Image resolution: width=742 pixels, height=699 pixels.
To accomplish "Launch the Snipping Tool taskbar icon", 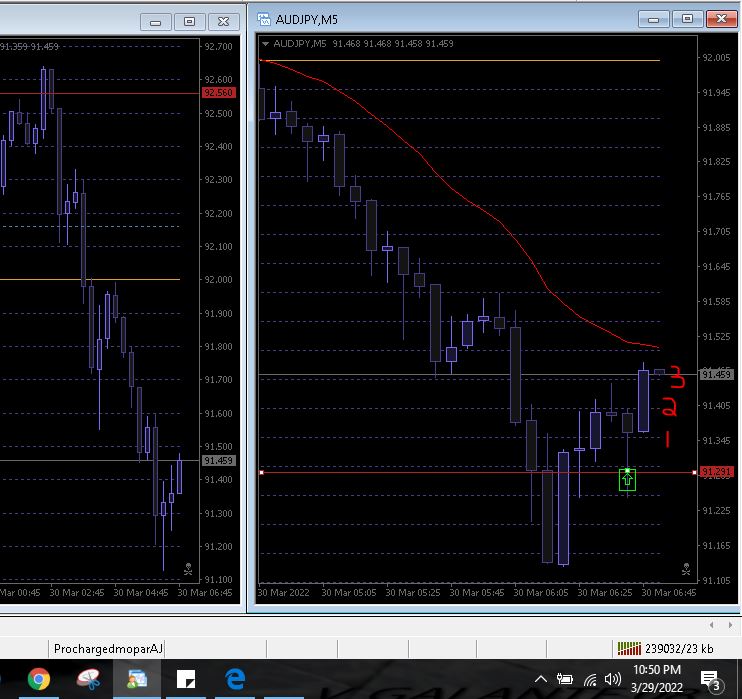I will point(89,680).
